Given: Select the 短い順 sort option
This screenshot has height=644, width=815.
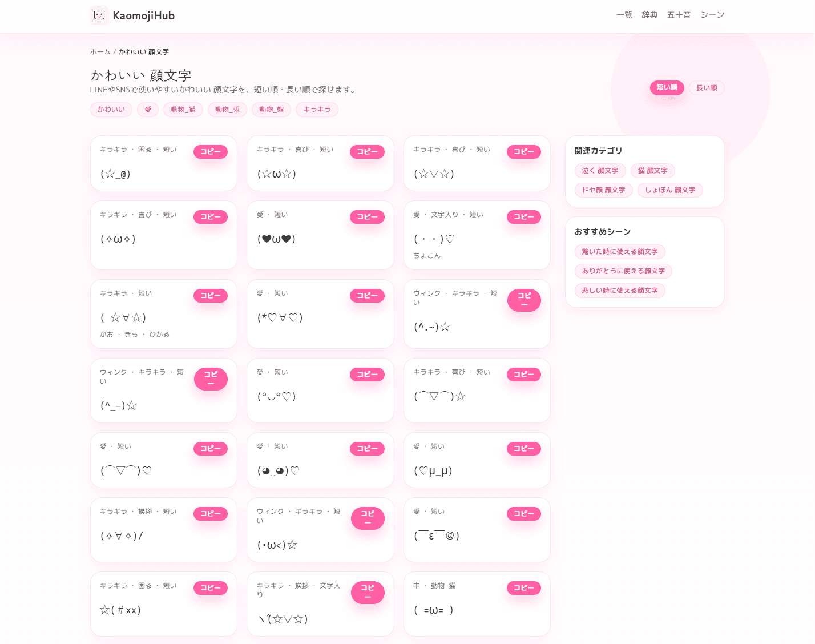Looking at the screenshot, I should pyautogui.click(x=667, y=88).
